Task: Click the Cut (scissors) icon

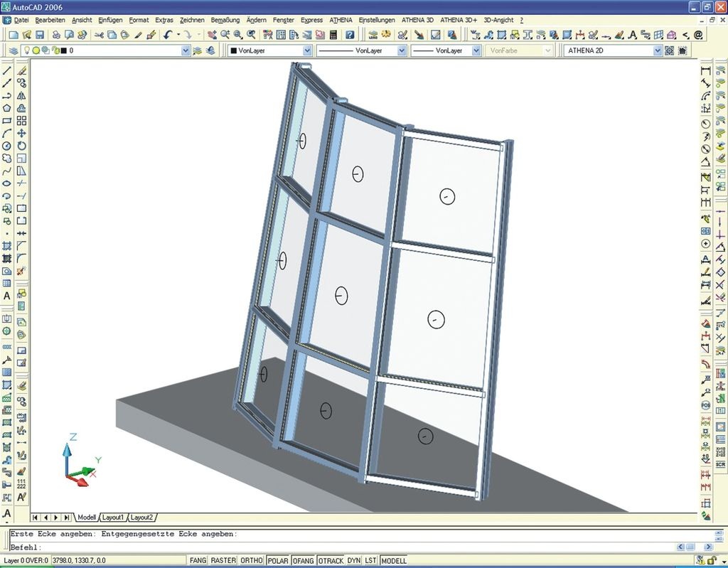Action: pos(100,35)
